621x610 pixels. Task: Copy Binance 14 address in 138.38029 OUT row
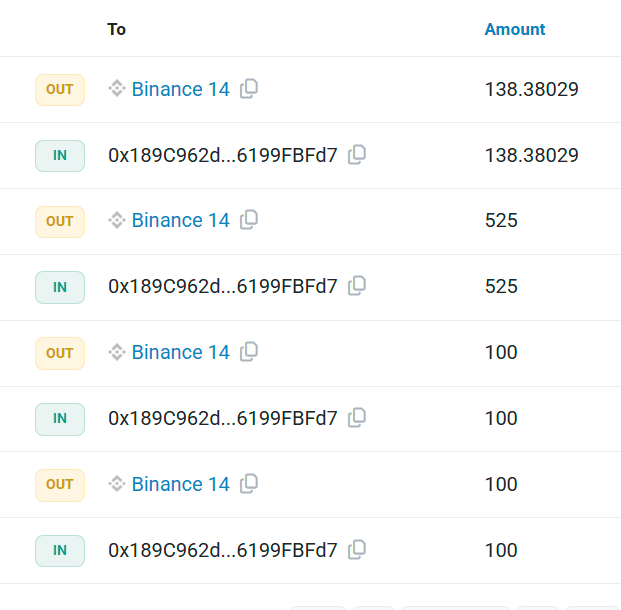coord(249,89)
